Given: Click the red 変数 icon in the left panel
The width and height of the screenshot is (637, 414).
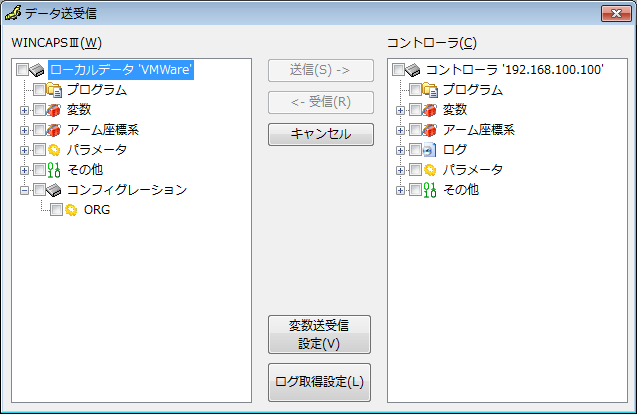Looking at the screenshot, I should click(54, 110).
